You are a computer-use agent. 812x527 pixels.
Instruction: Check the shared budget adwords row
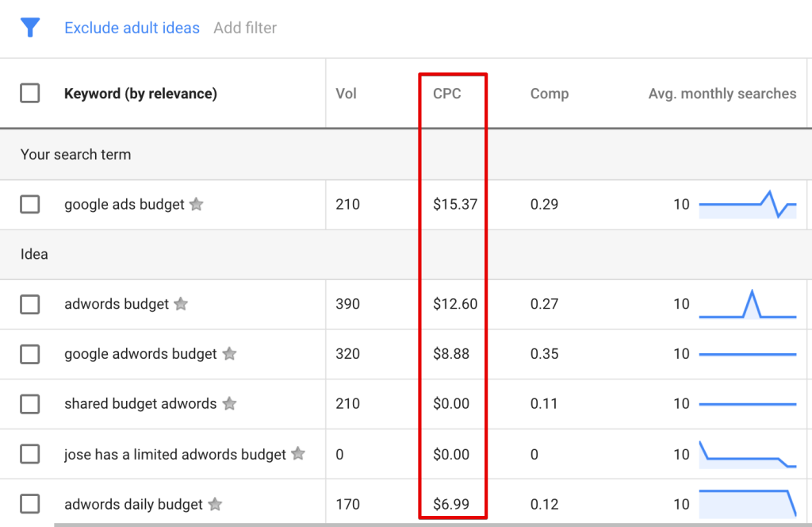pyautogui.click(x=30, y=404)
